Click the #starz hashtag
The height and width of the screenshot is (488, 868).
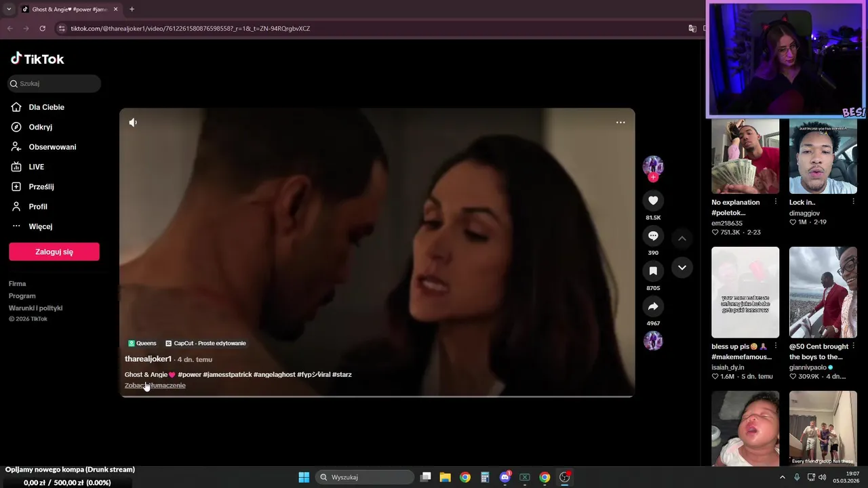click(342, 375)
